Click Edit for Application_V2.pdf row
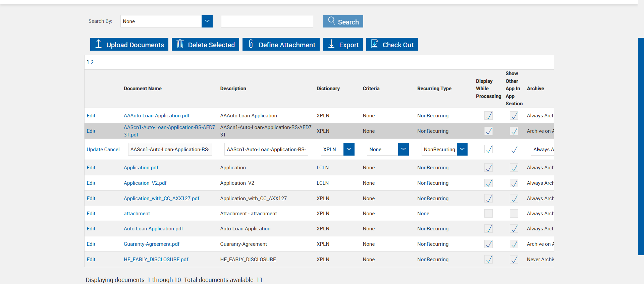644x284 pixels. point(91,183)
